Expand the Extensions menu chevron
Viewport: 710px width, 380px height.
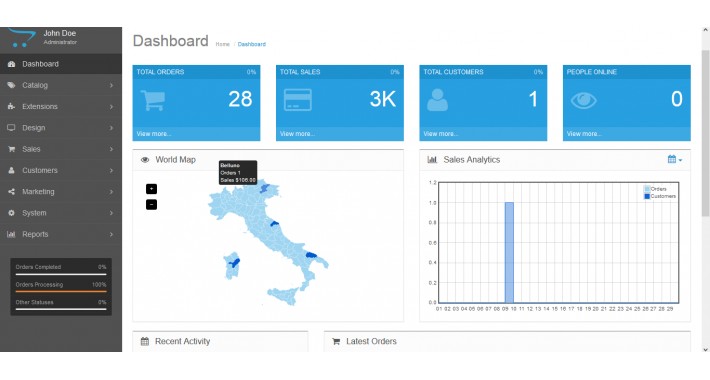coord(111,106)
